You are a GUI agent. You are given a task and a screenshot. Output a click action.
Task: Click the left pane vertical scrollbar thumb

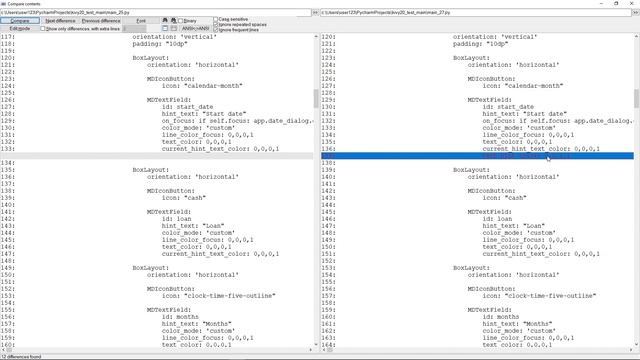click(316, 98)
